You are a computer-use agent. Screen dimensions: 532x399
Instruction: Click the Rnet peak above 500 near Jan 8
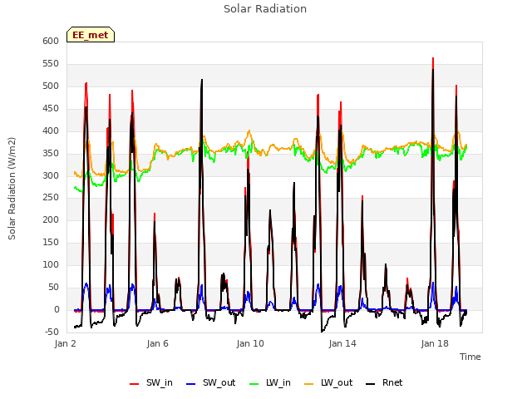pyautogui.click(x=202, y=80)
